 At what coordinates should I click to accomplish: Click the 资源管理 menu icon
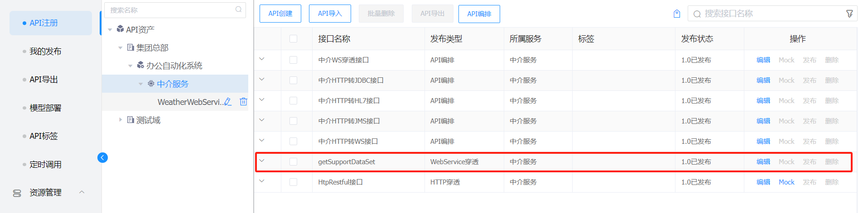tap(17, 193)
